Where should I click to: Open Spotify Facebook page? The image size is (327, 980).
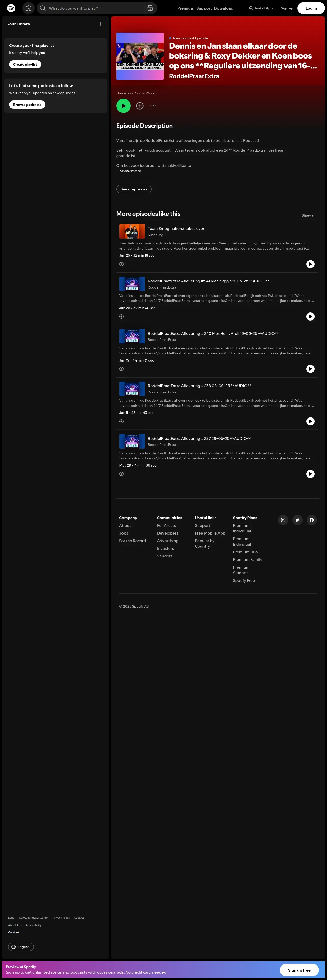312,520
